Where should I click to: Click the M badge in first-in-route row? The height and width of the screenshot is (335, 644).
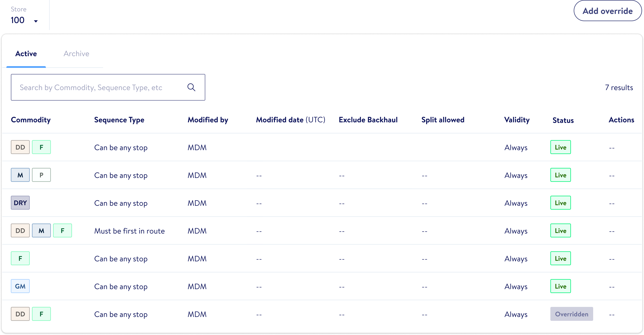pyautogui.click(x=41, y=230)
